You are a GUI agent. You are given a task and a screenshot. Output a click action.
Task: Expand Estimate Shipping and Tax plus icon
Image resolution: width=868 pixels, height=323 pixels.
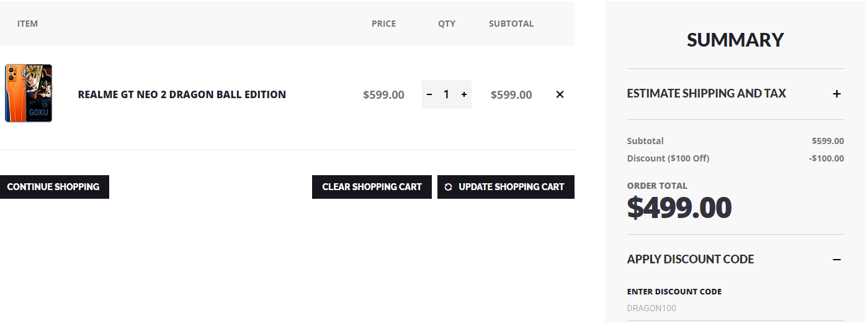[x=836, y=94]
